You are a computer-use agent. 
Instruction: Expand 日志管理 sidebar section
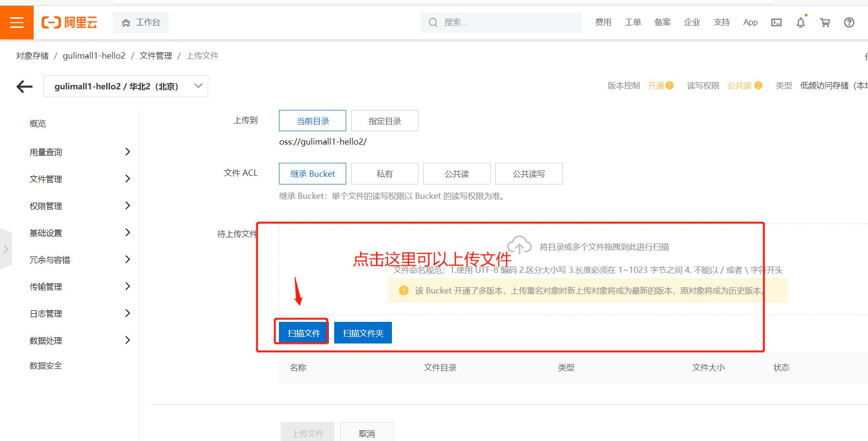pyautogui.click(x=80, y=314)
